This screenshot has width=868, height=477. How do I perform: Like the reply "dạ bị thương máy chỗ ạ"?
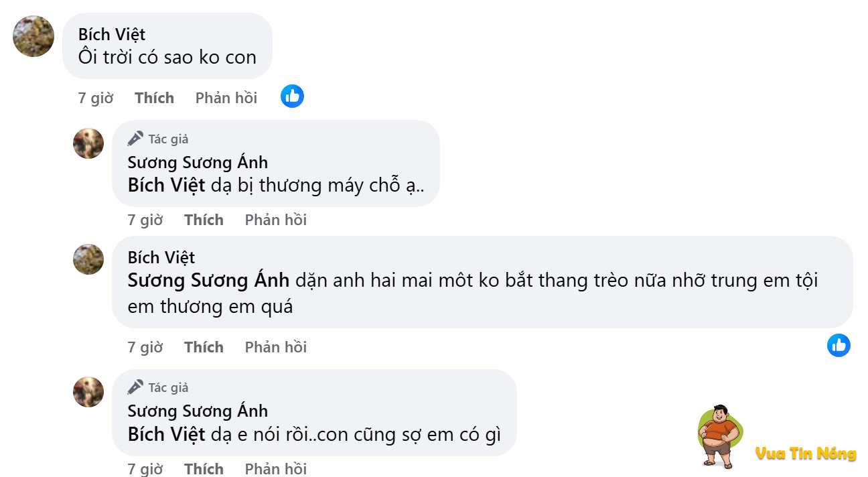pyautogui.click(x=204, y=220)
